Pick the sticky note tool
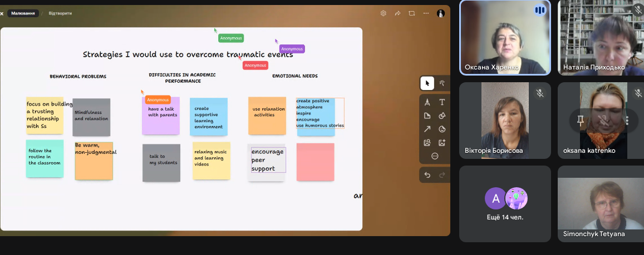644x255 pixels. pos(427,116)
